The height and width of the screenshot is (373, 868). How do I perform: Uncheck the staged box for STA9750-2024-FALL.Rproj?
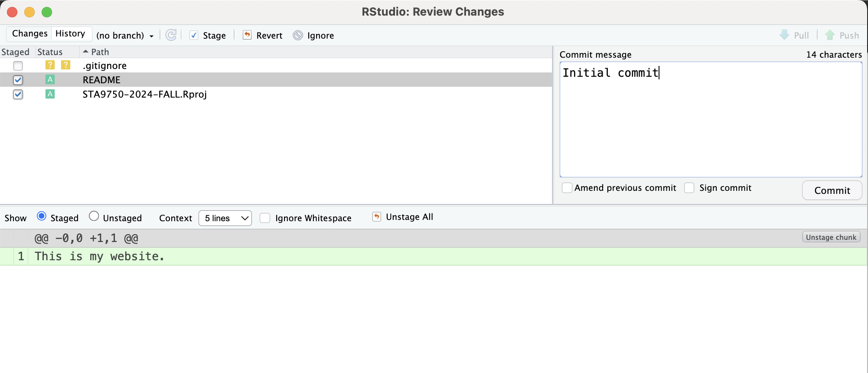18,94
